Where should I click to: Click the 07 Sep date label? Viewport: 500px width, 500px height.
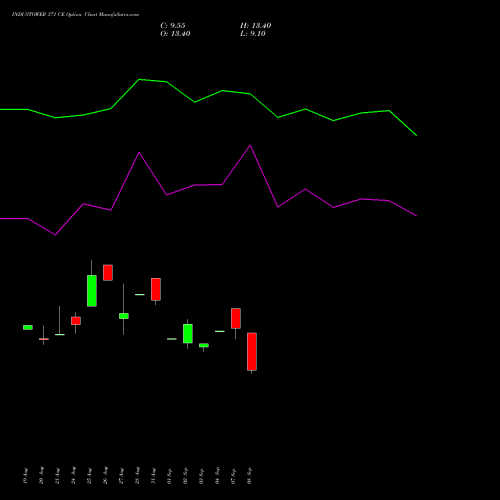234,476
